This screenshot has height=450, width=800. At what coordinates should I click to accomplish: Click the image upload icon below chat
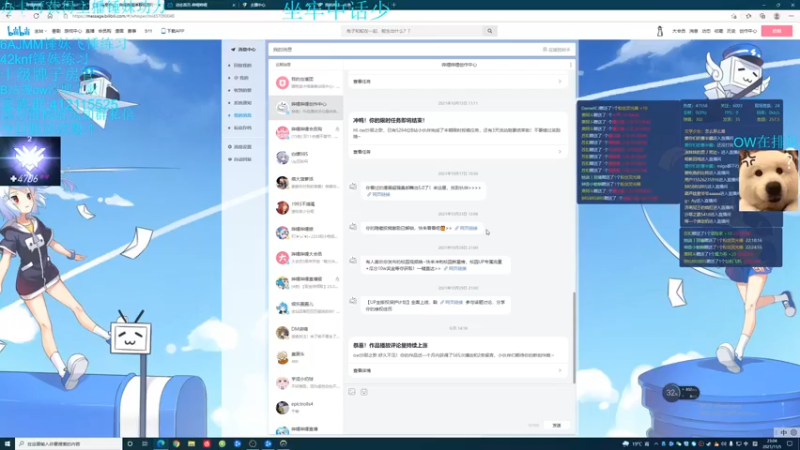(x=352, y=392)
